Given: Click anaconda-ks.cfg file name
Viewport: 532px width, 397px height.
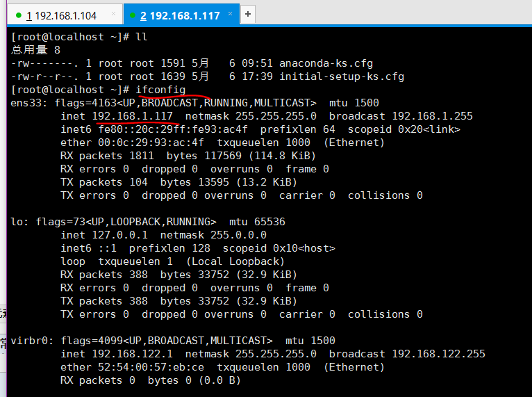Looking at the screenshot, I should coord(326,63).
